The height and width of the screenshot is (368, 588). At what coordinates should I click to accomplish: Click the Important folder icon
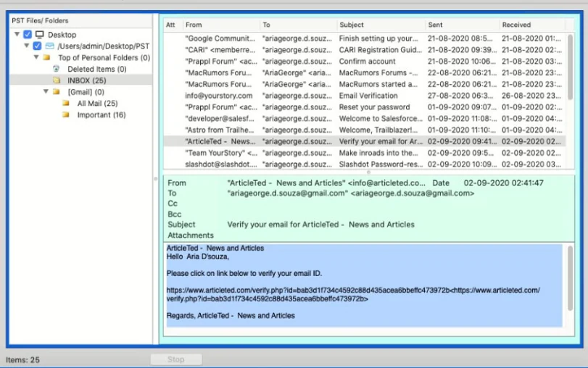(x=66, y=114)
